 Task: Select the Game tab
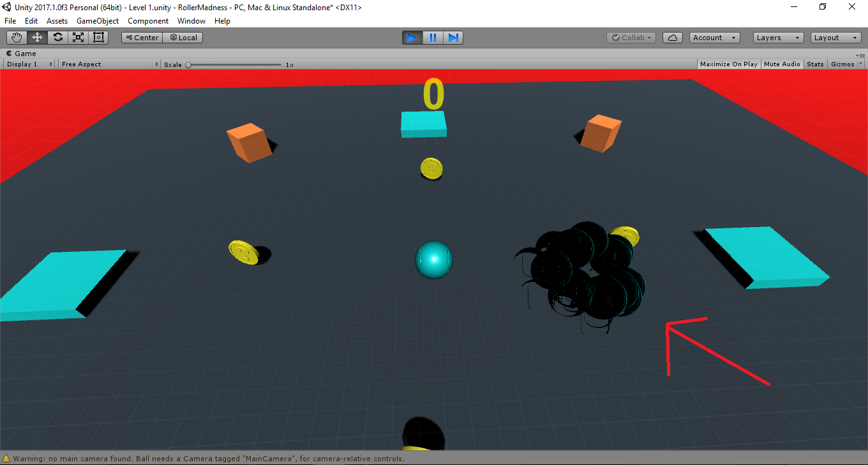(x=22, y=54)
